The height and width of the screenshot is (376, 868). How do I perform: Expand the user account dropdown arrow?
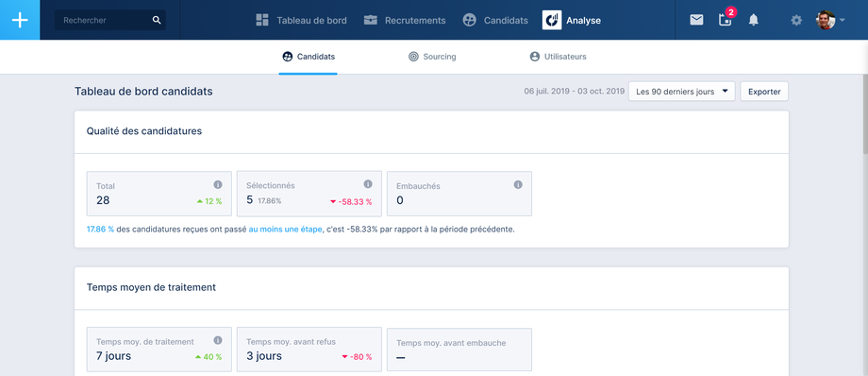point(842,21)
